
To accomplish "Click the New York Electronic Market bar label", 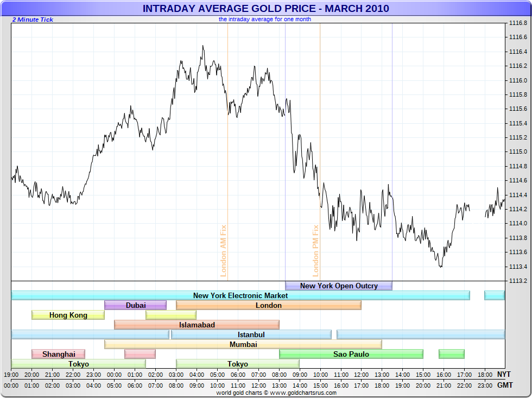I will pyautogui.click(x=240, y=295).
